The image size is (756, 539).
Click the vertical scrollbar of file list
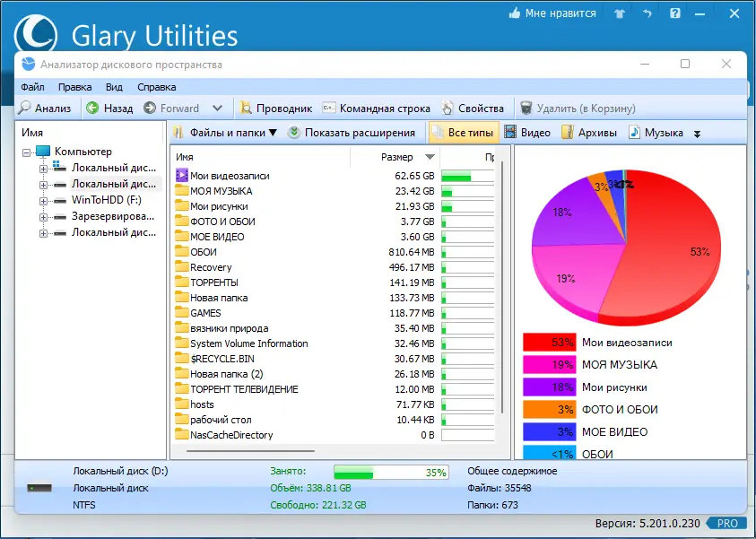pos(502,287)
